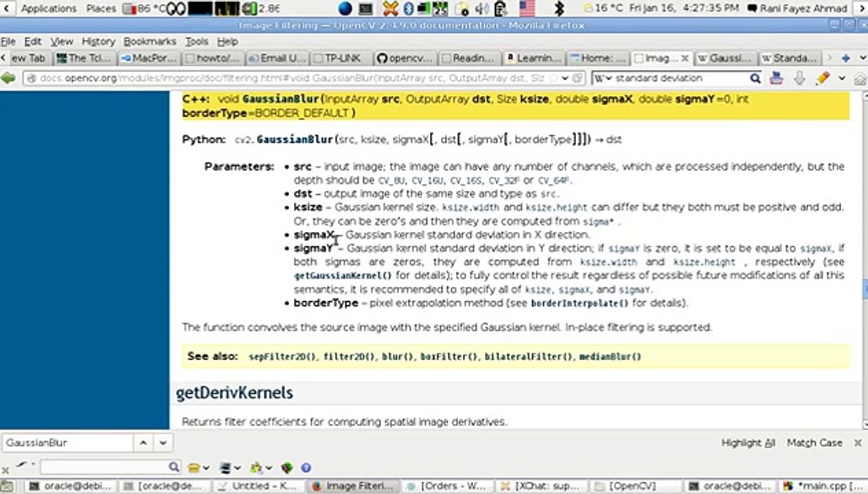The image size is (868, 494).
Task: Open the Places panel menu
Action: click(101, 8)
